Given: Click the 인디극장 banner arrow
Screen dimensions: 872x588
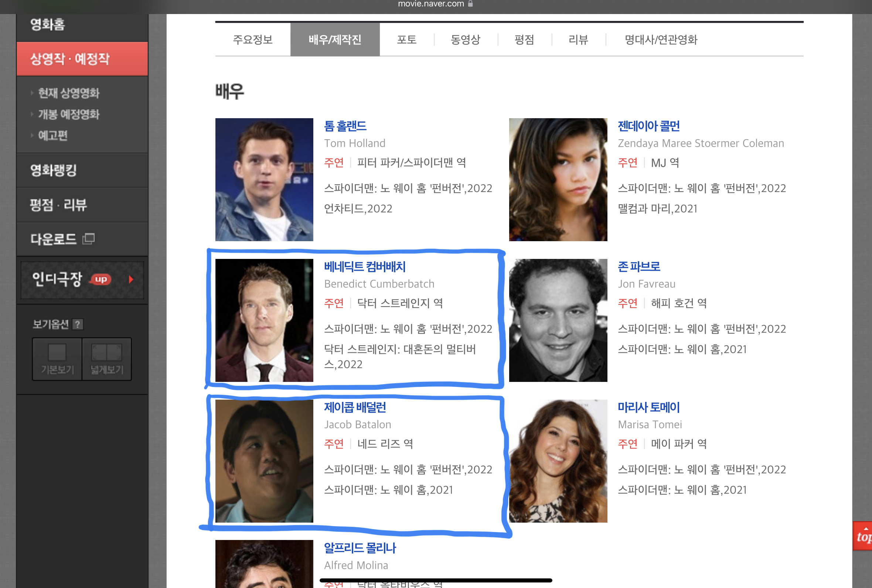Looking at the screenshot, I should click(131, 279).
